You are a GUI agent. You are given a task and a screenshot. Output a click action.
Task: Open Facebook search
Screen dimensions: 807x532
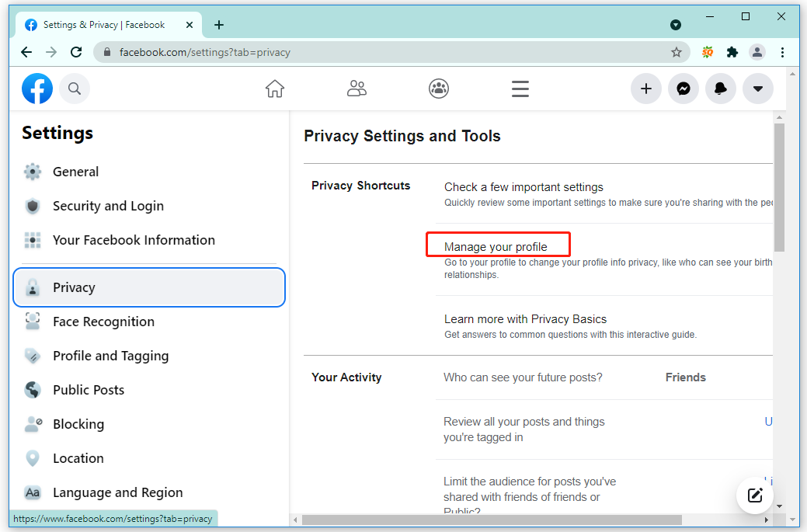pyautogui.click(x=75, y=89)
